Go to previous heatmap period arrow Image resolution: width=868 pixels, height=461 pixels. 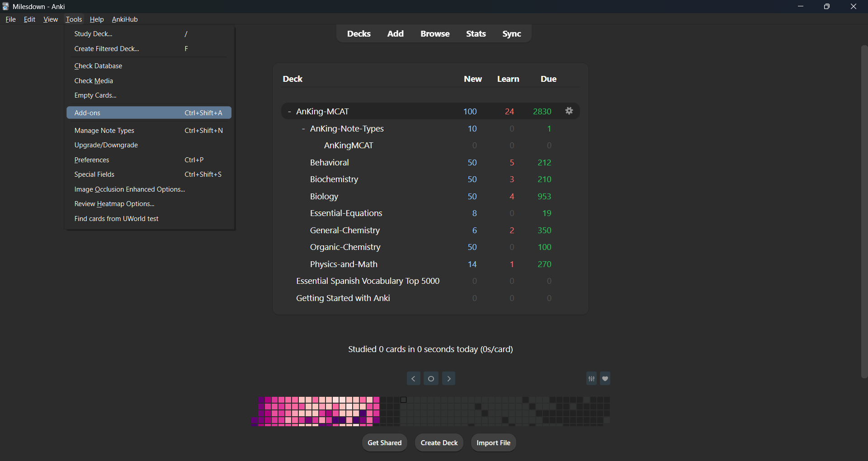click(413, 378)
